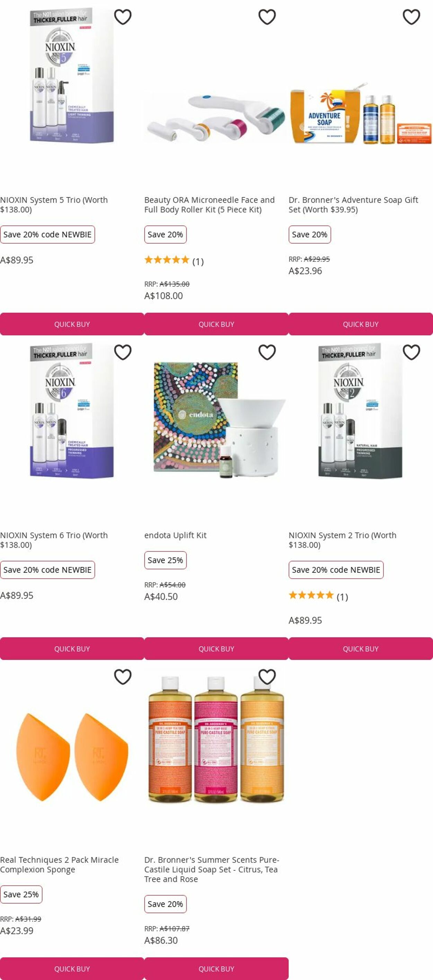Favorite the Beauty ORA Microneedle Roller Kit

click(x=267, y=17)
